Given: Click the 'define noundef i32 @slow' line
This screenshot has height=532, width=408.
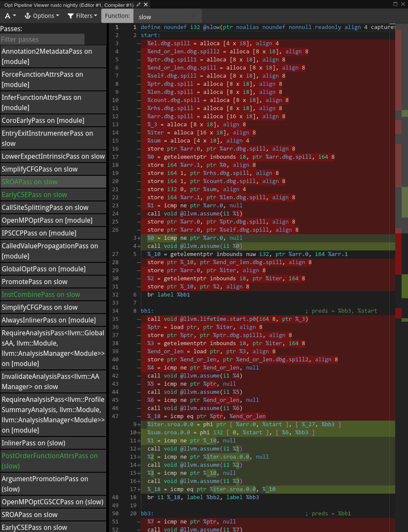Looking at the screenshot, I should (x=268, y=27).
